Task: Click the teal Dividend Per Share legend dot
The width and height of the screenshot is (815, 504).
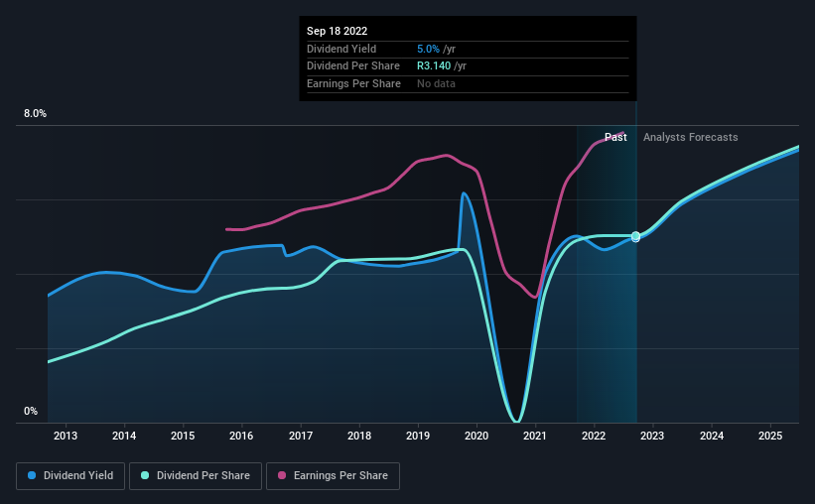Action: pos(145,475)
